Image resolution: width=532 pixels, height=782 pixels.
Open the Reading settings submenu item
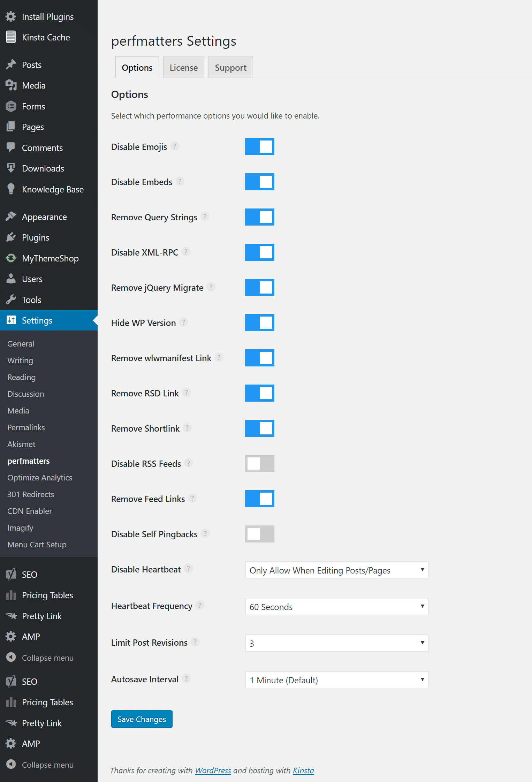pyautogui.click(x=22, y=377)
